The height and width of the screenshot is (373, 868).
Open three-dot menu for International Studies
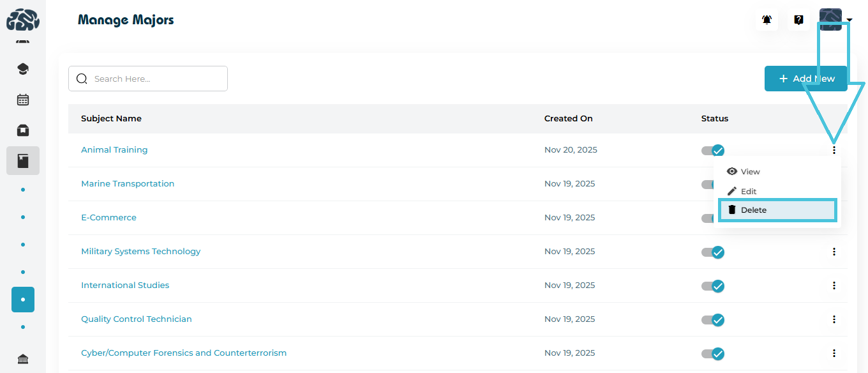(834, 285)
